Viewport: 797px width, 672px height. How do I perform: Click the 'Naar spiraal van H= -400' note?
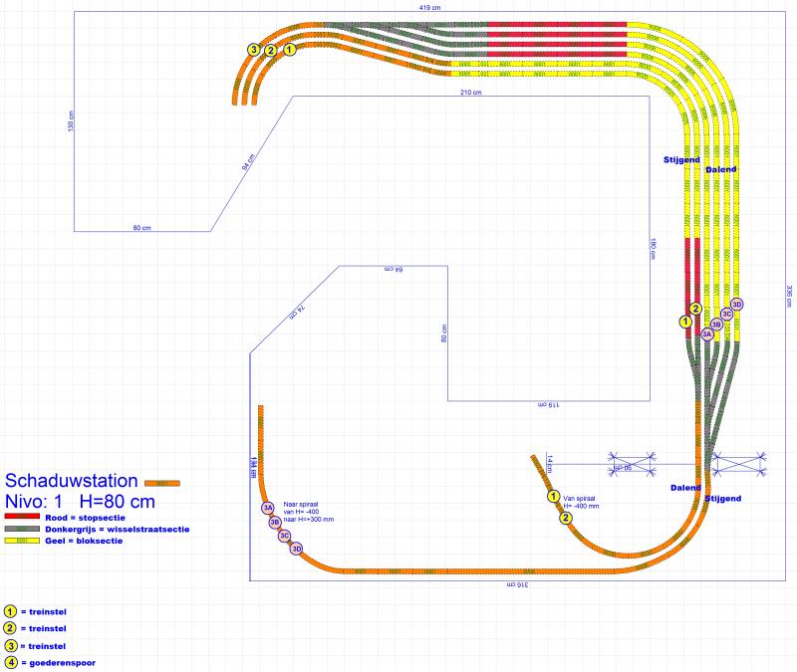click(x=309, y=512)
